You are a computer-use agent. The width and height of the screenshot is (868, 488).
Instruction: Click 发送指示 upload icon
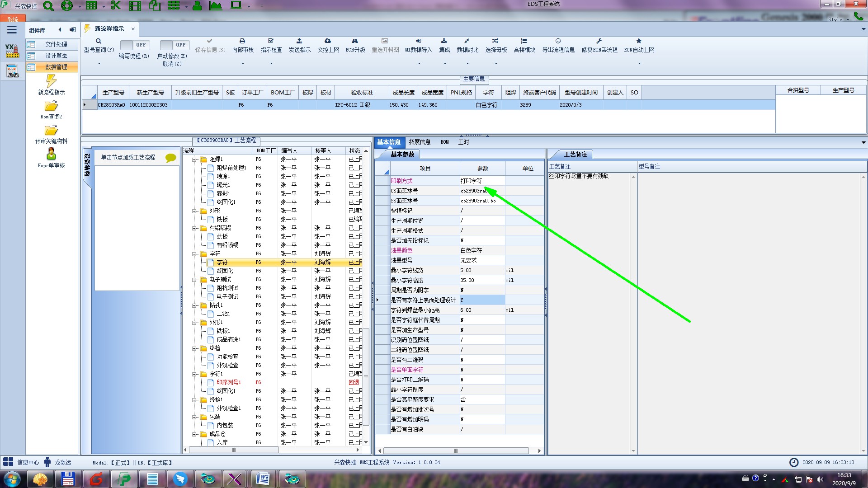pyautogui.click(x=300, y=45)
